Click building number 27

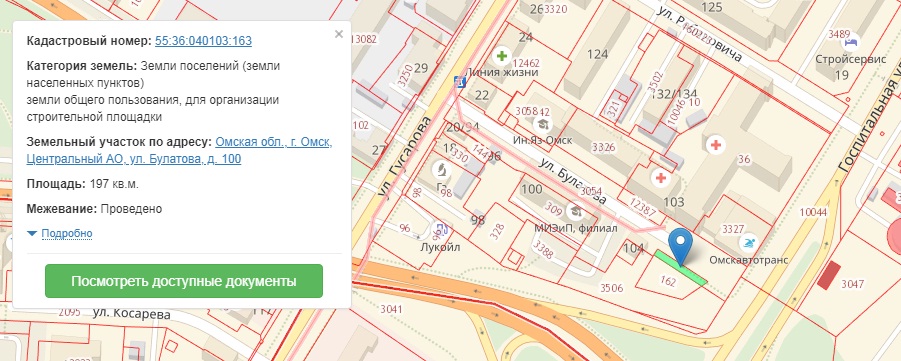(379, 151)
